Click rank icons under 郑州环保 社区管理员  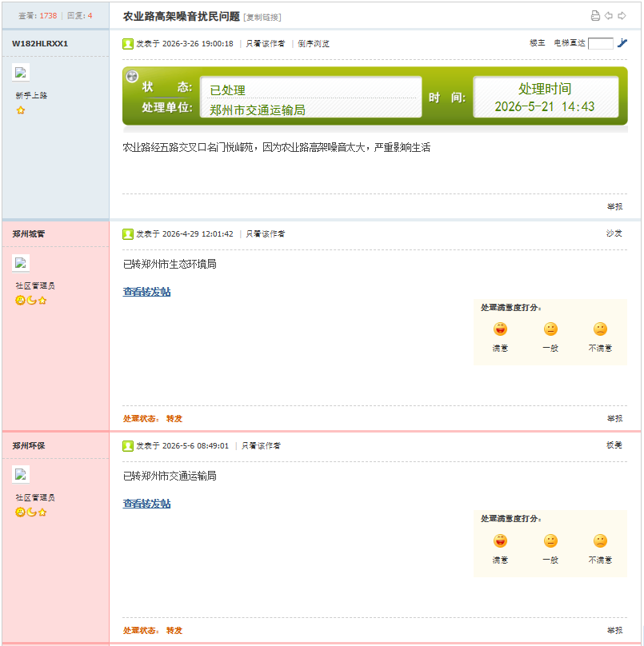pyautogui.click(x=31, y=512)
